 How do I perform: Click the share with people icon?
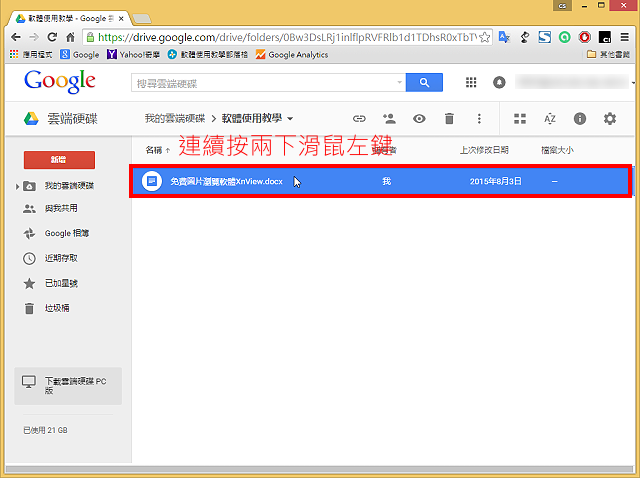pyautogui.click(x=389, y=119)
